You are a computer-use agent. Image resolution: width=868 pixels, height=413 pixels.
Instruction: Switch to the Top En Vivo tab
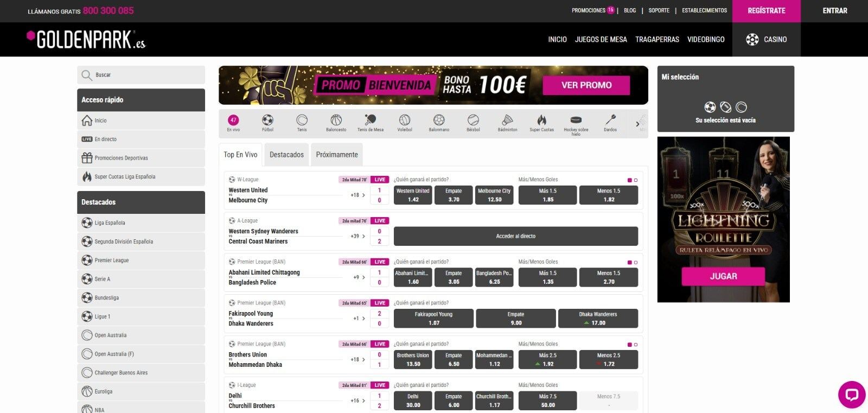240,155
